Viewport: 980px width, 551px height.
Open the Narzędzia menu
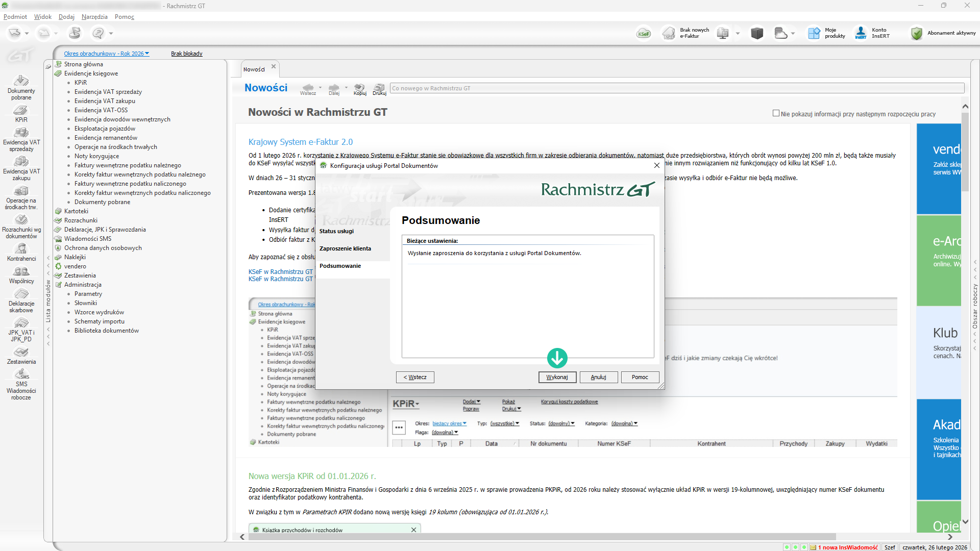click(x=94, y=17)
